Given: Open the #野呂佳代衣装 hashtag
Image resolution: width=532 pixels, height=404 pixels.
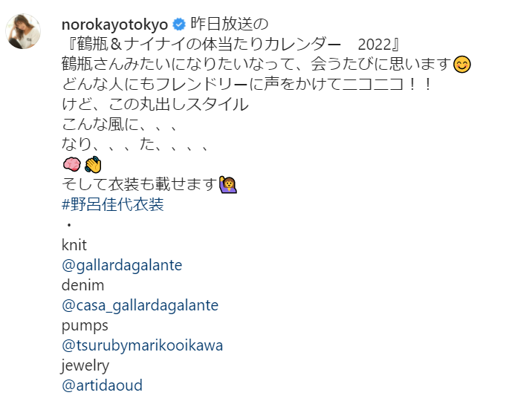Looking at the screenshot, I should (x=113, y=204).
